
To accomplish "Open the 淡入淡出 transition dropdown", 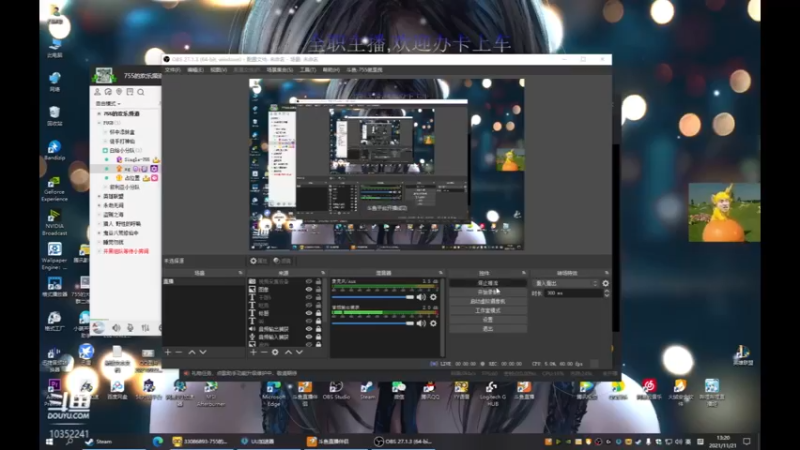I will 565,283.
